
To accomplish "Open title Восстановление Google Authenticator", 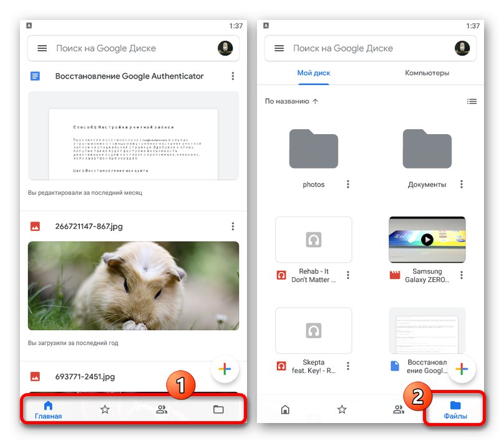I will coord(129,76).
